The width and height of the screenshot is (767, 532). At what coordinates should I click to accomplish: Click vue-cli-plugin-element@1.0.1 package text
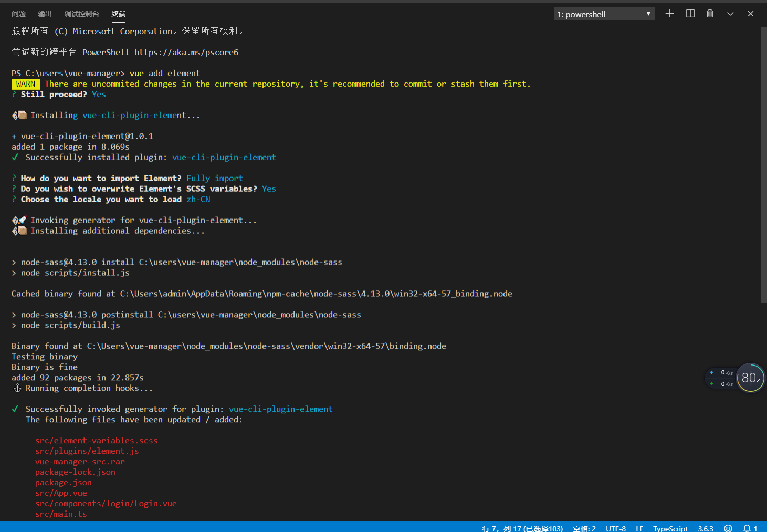(x=87, y=137)
